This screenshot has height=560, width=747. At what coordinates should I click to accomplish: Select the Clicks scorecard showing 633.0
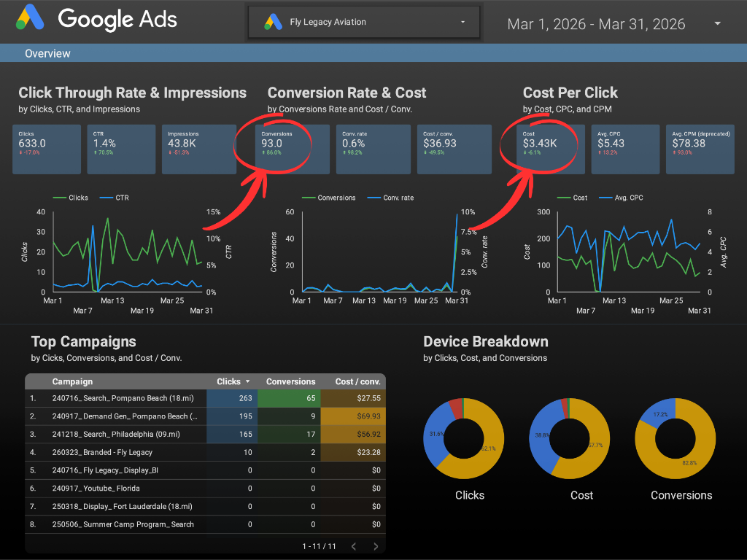pyautogui.click(x=47, y=149)
